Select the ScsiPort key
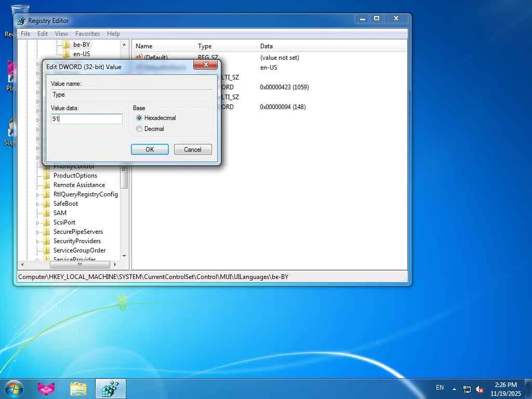 click(64, 222)
